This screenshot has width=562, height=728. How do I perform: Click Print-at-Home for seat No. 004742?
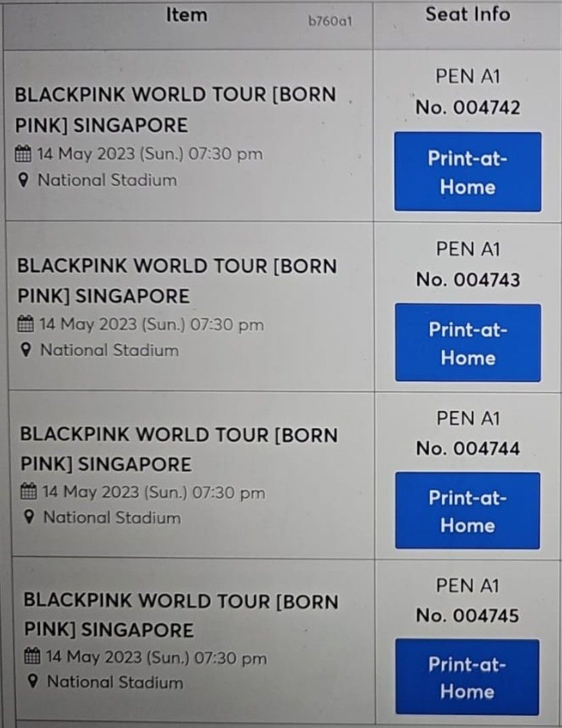point(467,172)
